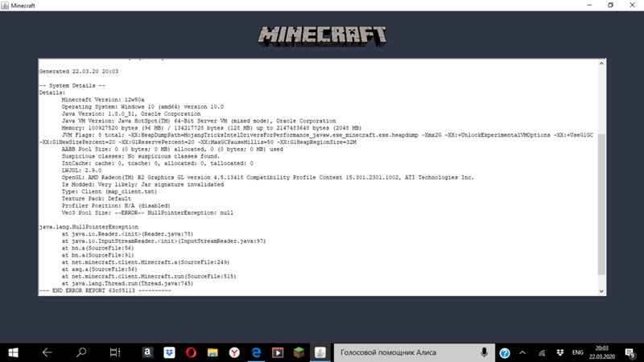Click the taskbar back arrow

point(47,352)
